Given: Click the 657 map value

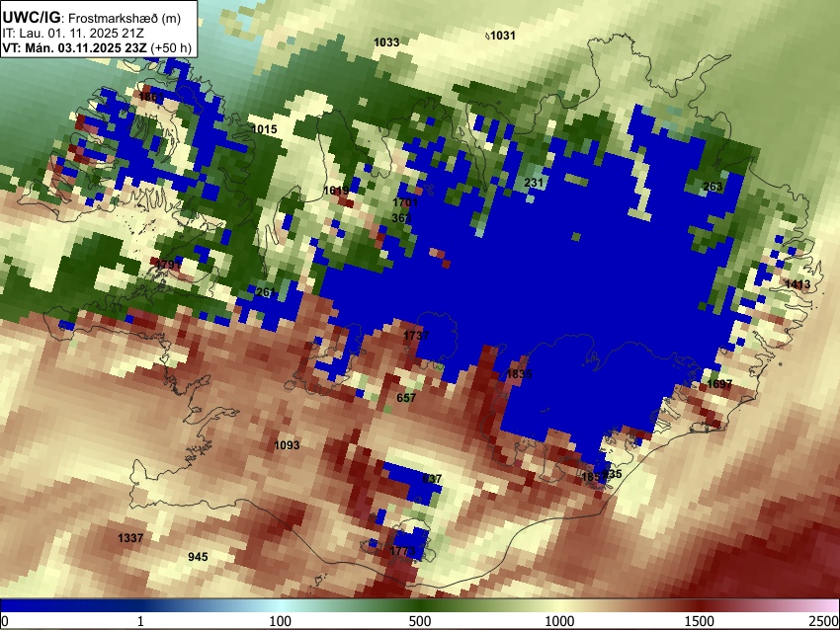Looking at the screenshot, I should pyautogui.click(x=406, y=398).
